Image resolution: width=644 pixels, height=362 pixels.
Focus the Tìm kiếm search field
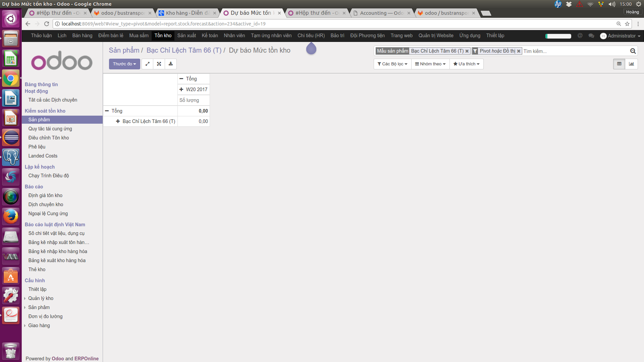coord(575,51)
